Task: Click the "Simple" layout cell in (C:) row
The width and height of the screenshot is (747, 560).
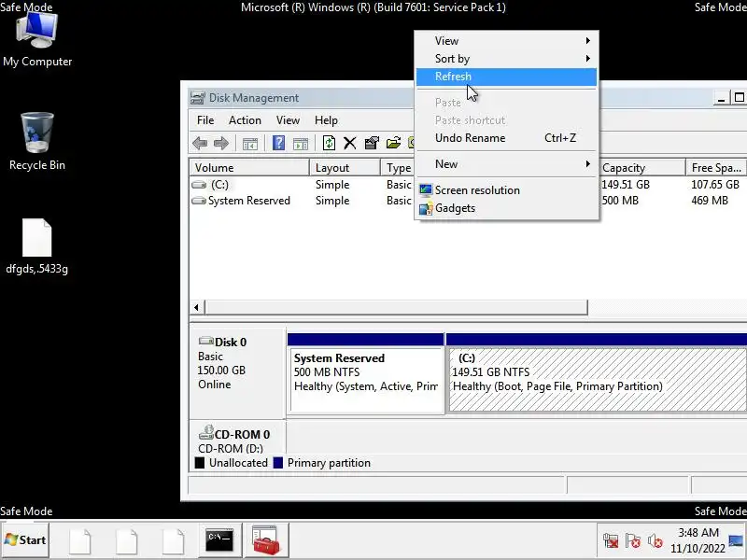Action: (332, 184)
